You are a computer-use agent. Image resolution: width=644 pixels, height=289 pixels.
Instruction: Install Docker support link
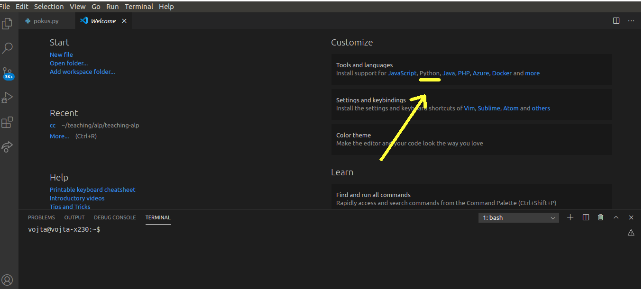[502, 73]
